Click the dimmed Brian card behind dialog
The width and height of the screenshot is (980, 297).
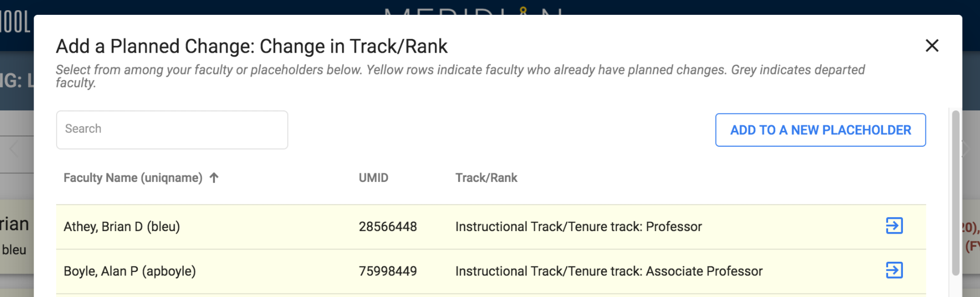point(15,236)
